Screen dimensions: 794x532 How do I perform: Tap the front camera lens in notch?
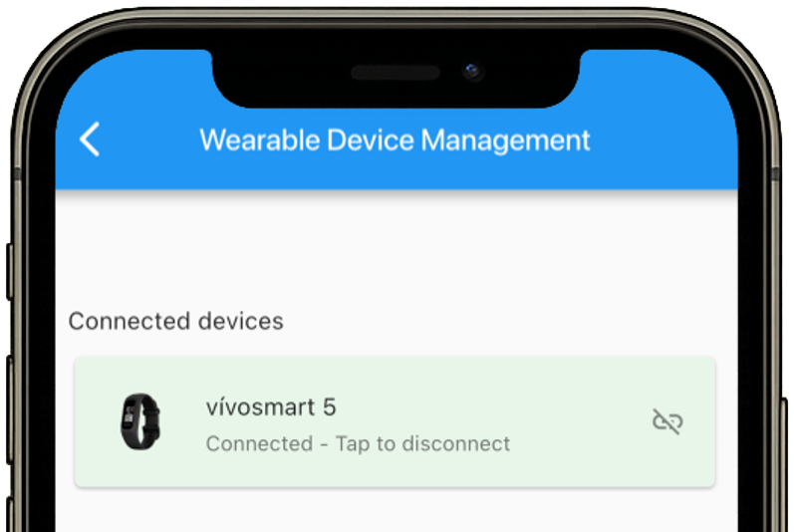click(471, 72)
